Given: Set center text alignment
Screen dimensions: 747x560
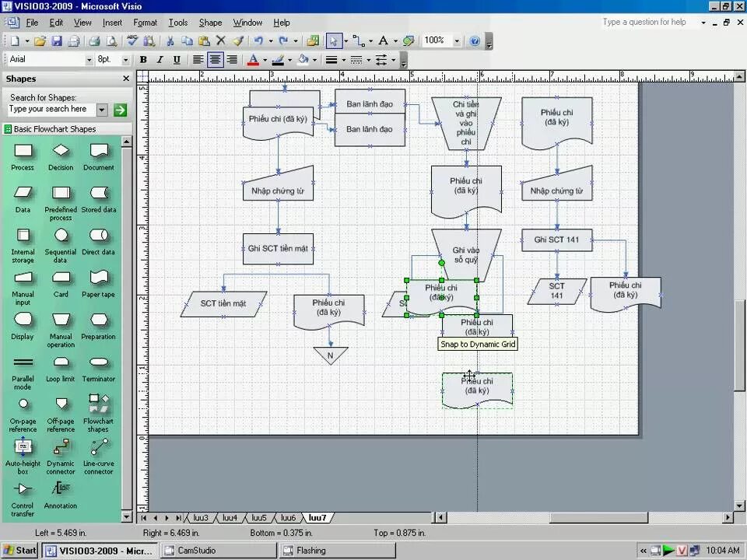Looking at the screenshot, I should 215,60.
